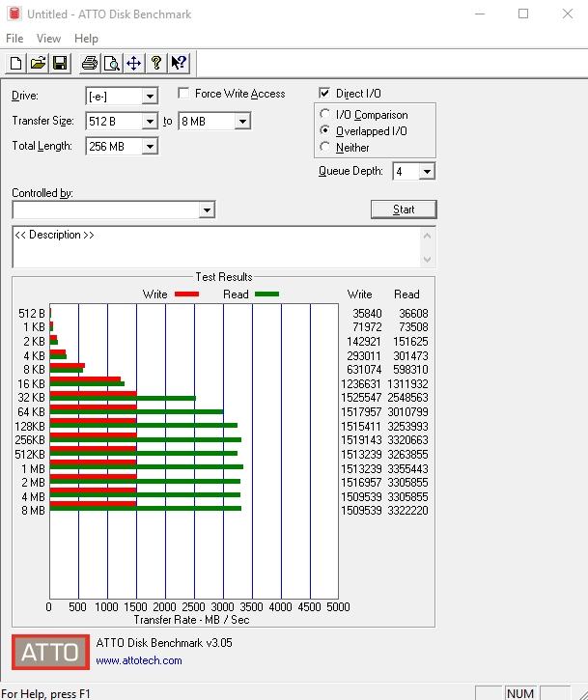
Task: Open the Drive dropdown
Action: 150,96
